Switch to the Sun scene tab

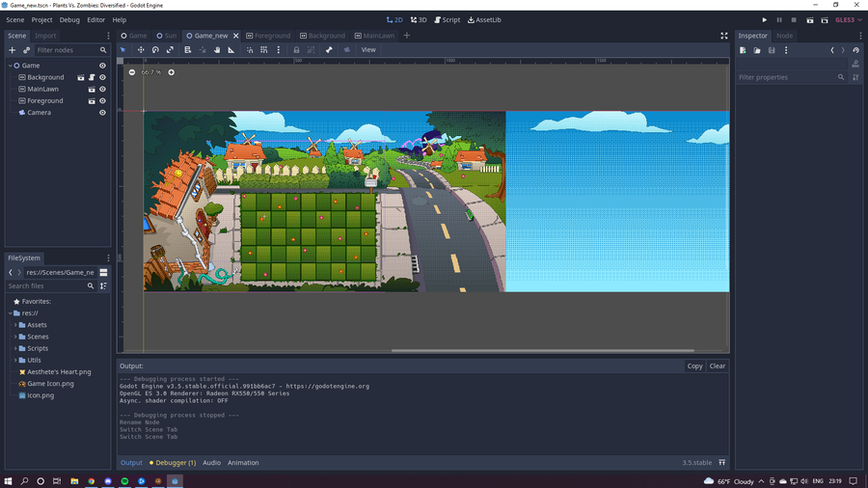[x=167, y=36]
